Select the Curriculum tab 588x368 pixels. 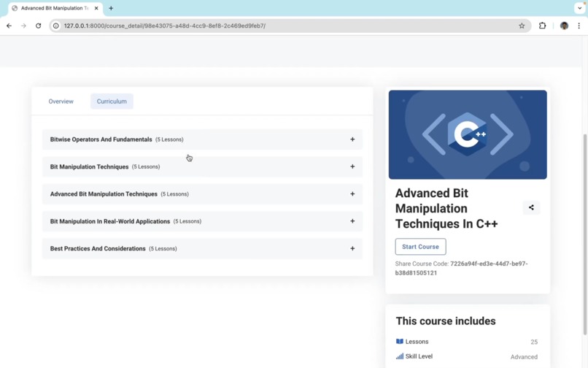click(112, 101)
